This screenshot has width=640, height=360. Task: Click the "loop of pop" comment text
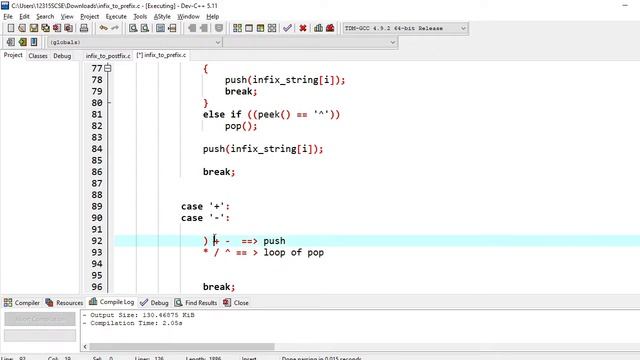[x=293, y=252]
